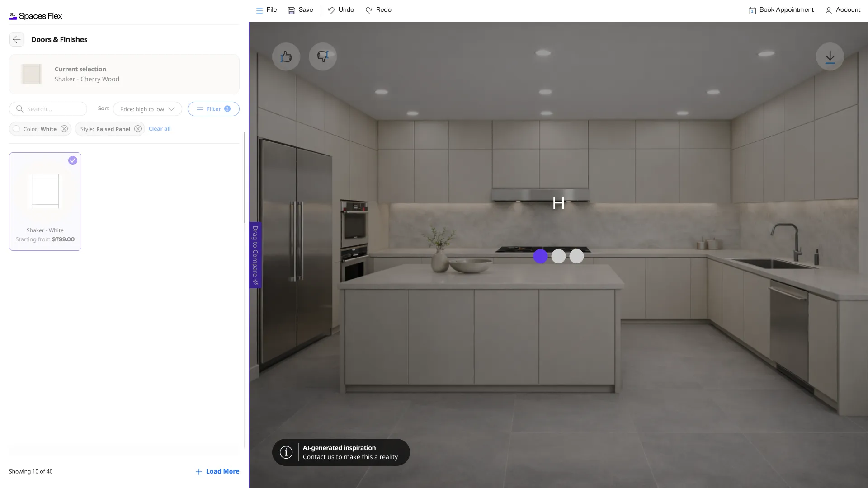Toggle the checkmark on Shaker - White card

(x=73, y=160)
